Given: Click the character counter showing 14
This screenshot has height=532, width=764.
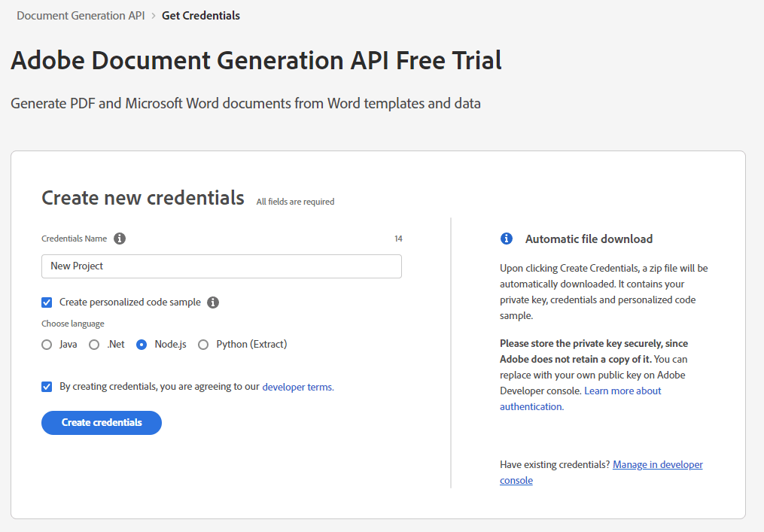Looking at the screenshot, I should [399, 239].
